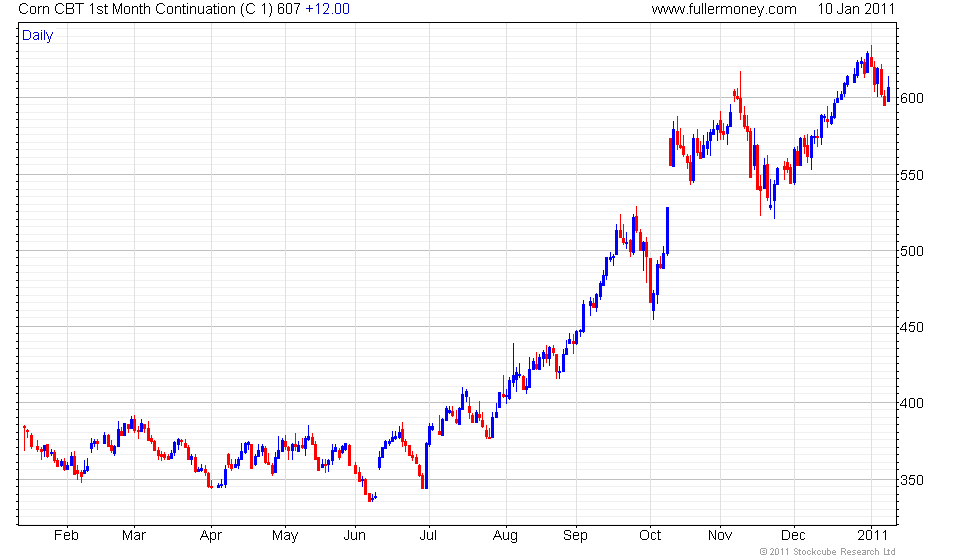980x560 pixels.
Task: Click the 'Aug' month axis label
Action: click(x=505, y=536)
